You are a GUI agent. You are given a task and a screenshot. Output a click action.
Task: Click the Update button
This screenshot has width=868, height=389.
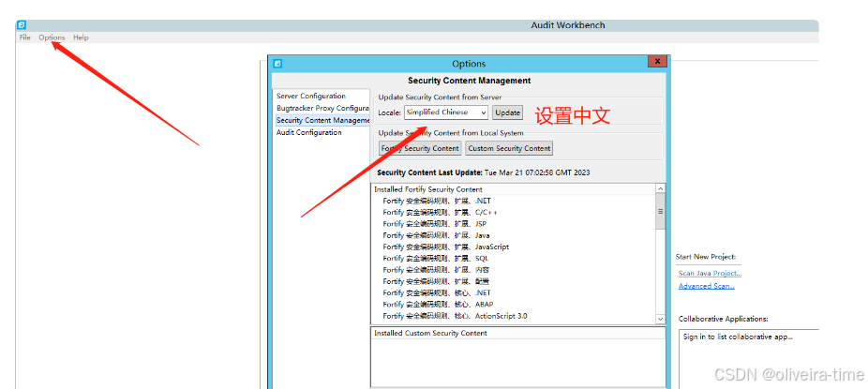pyautogui.click(x=508, y=112)
